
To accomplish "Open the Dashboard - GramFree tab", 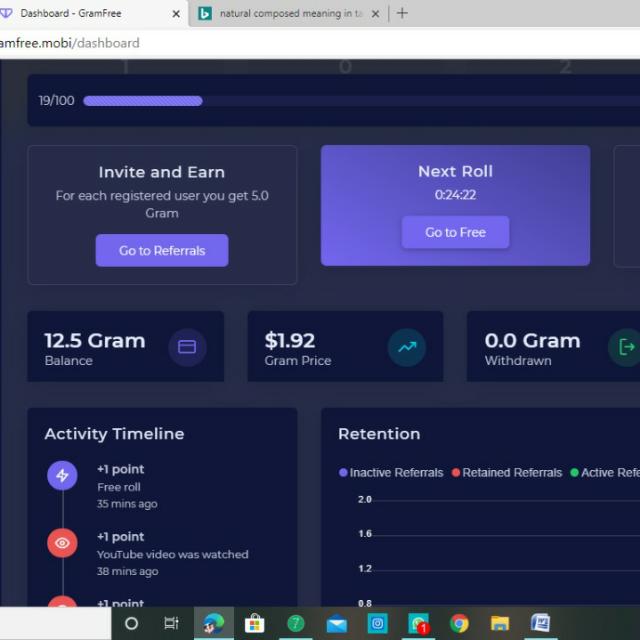I will pos(91,13).
